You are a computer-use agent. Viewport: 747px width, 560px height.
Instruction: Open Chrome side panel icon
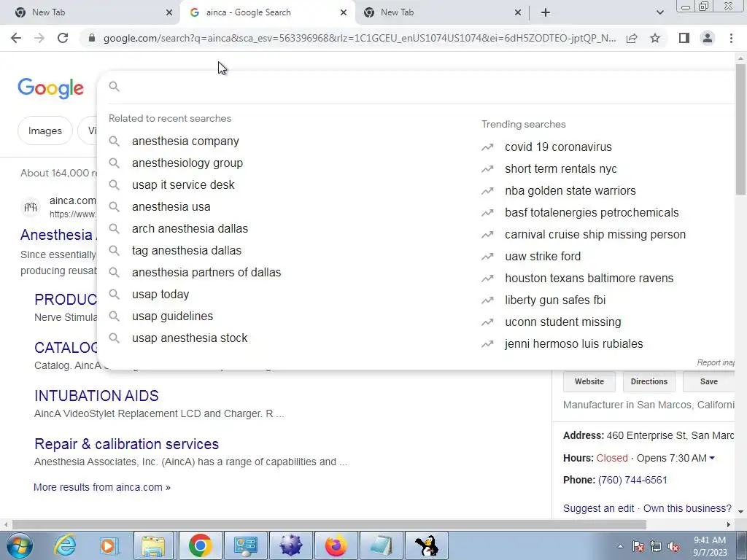coord(684,38)
